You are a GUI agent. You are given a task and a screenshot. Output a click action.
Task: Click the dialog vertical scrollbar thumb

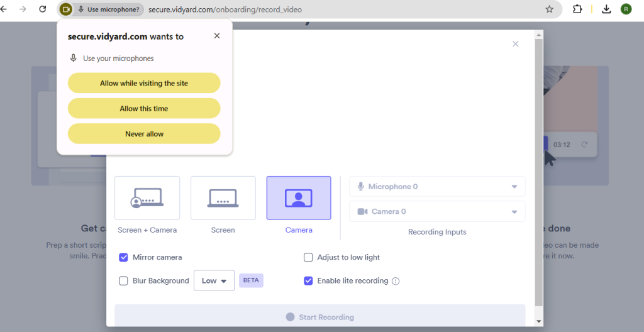point(539,172)
